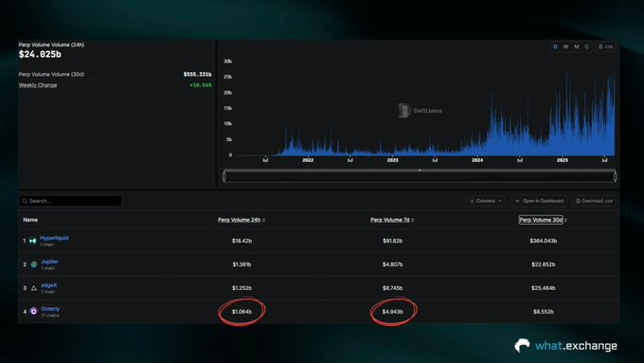Click the search magnifier icon
The image size is (644, 363).
[25, 201]
